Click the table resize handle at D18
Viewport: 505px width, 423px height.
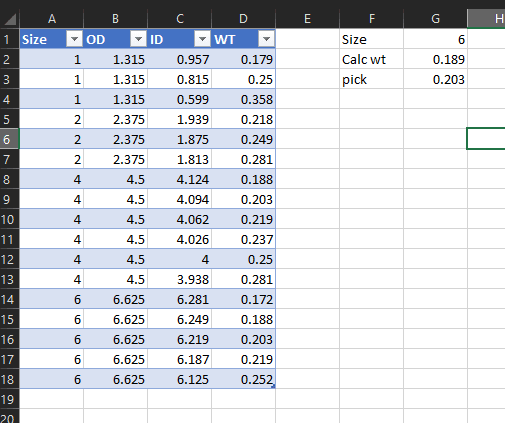point(274,386)
